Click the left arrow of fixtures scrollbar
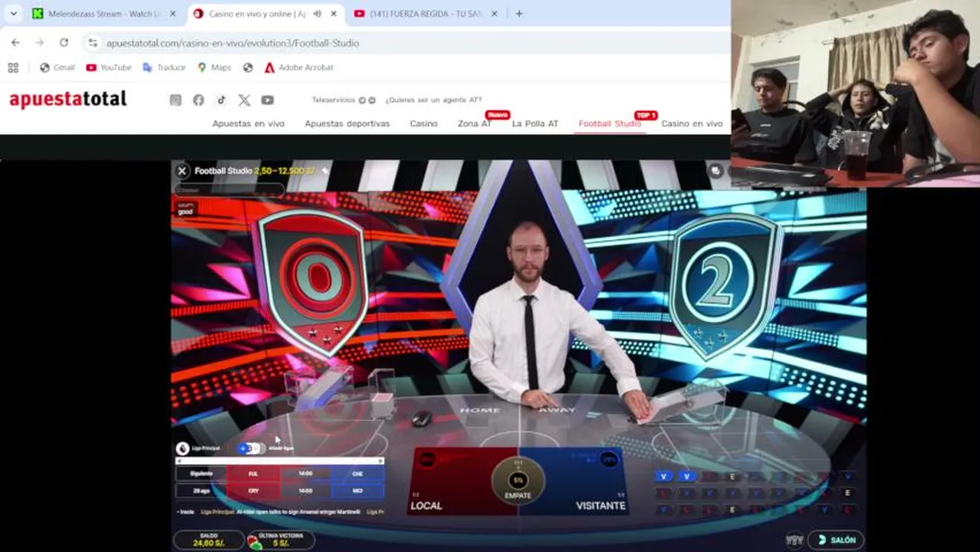Image resolution: width=980 pixels, height=552 pixels. 179,461
